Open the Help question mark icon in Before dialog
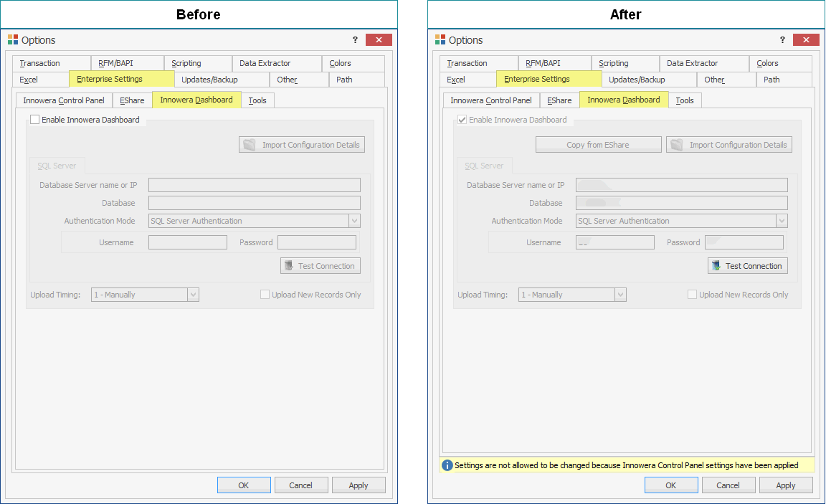 [354, 40]
